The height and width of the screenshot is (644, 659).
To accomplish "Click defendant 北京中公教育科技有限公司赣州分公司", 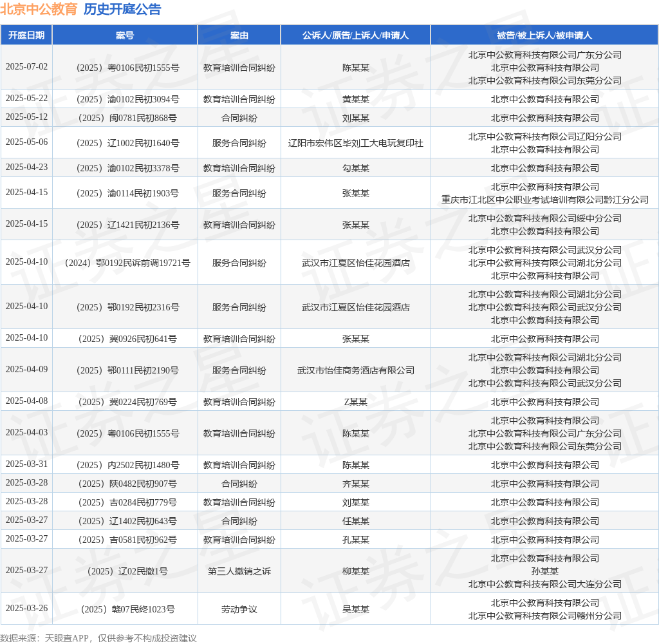I will (x=544, y=616).
